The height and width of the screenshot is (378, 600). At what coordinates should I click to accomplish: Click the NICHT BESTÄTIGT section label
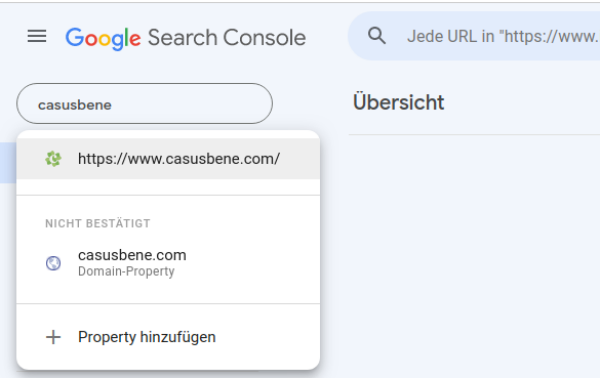tap(98, 223)
